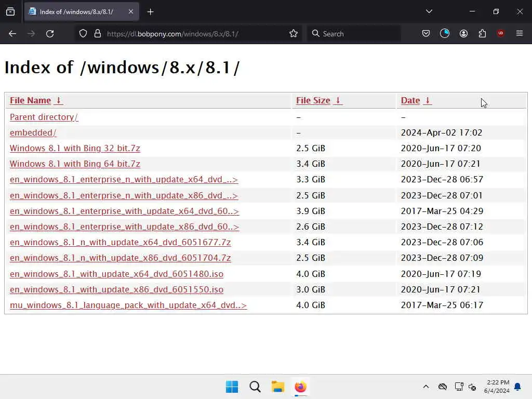Expand the list all tabs chevron
Screen dimensions: 532x399
(429, 11)
